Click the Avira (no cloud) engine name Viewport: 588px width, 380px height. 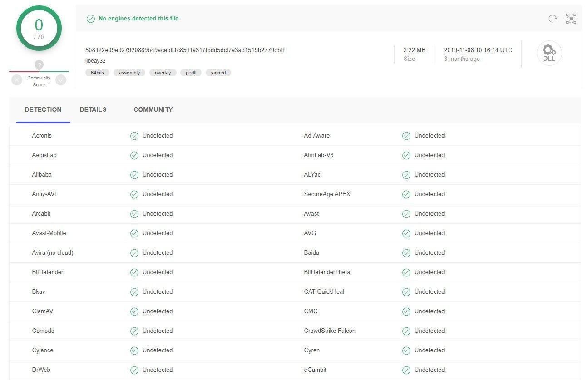point(53,252)
